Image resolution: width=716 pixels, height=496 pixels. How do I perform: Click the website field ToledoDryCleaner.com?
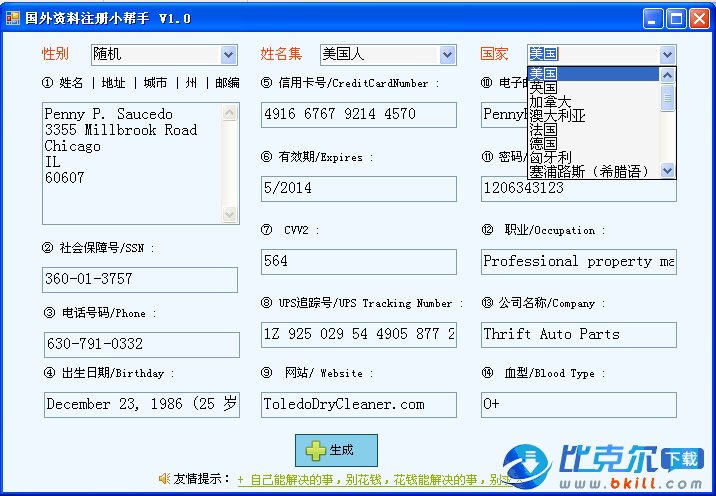(x=358, y=404)
